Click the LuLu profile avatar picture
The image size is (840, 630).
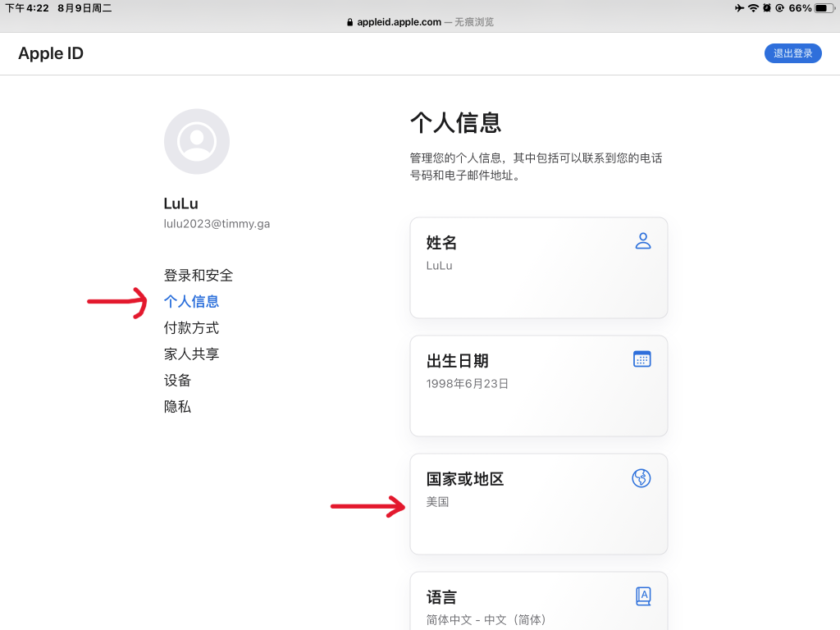(x=197, y=141)
